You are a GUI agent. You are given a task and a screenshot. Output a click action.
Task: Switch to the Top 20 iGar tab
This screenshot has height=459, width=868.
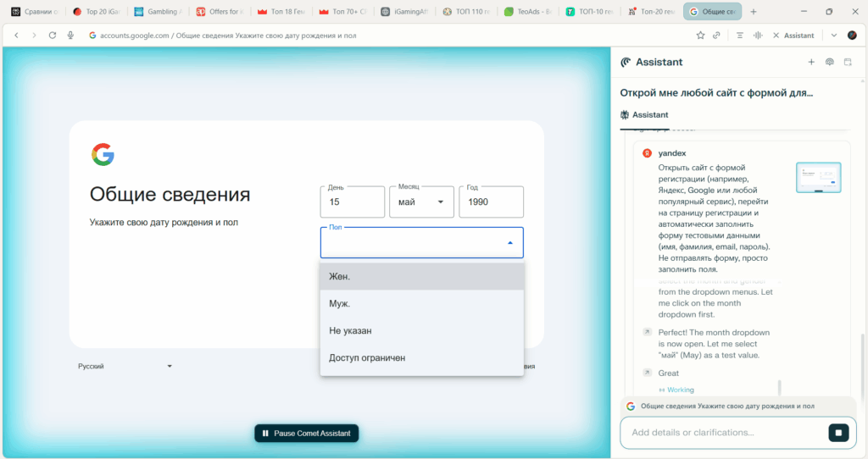point(97,12)
